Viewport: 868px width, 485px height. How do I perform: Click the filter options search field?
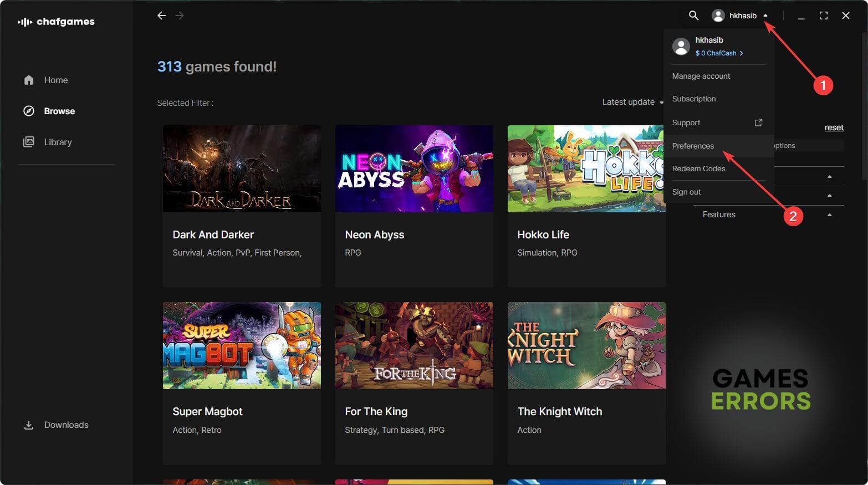(809, 145)
